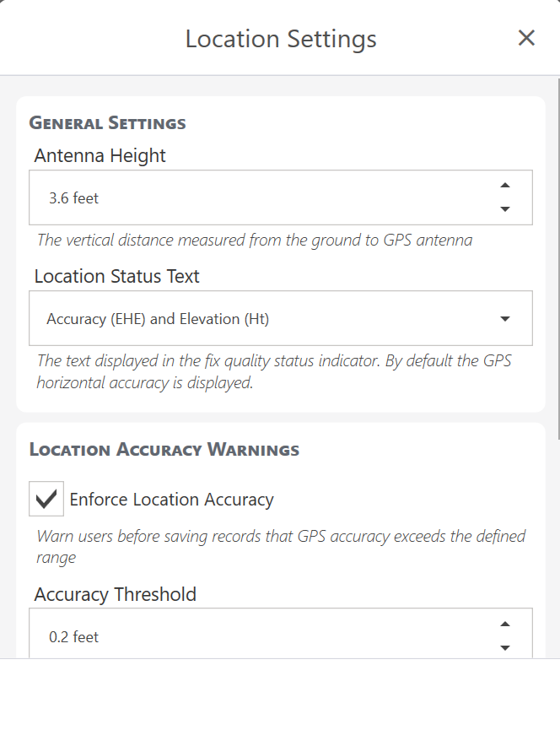This screenshot has width=560, height=730.
Task: Uncheck the Enforce Location Accuracy checkbox
Action: [46, 499]
